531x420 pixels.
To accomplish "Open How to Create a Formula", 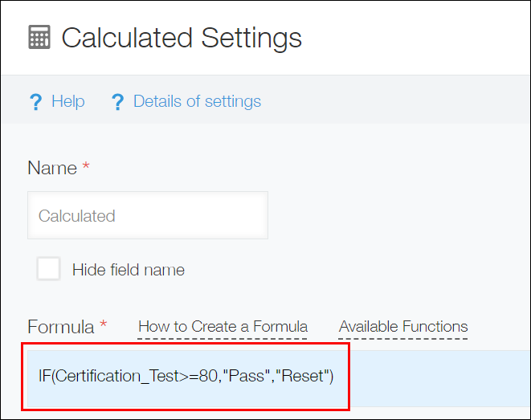I will tap(223, 327).
